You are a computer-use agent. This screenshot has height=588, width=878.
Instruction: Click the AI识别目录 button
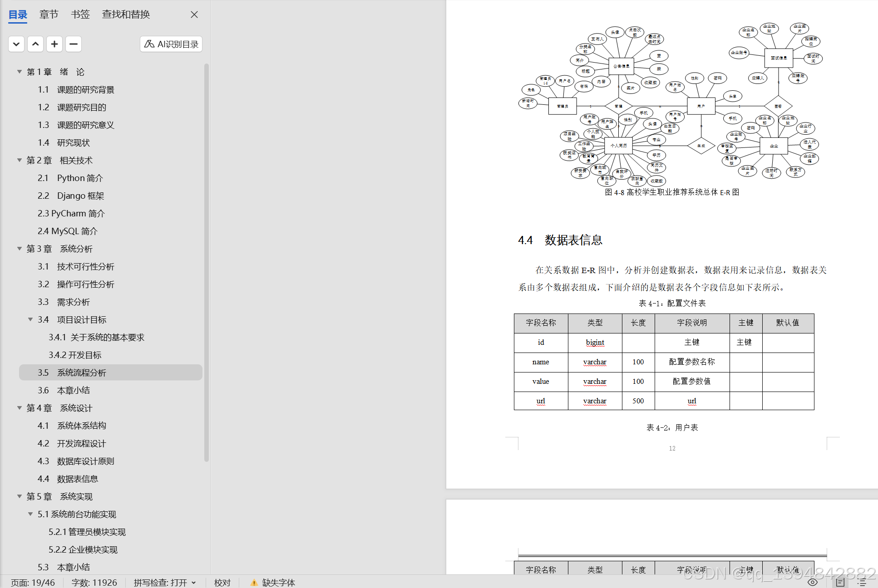coord(171,44)
